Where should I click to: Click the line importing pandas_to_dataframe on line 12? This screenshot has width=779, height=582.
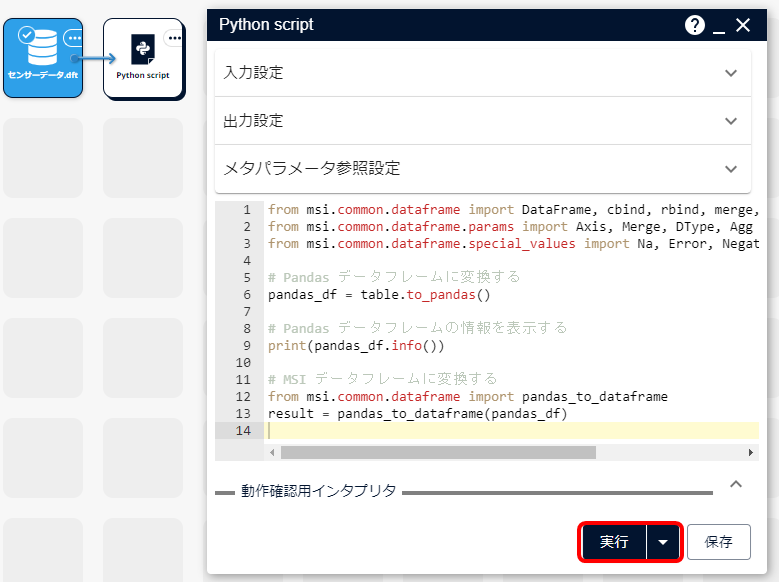[x=467, y=397]
